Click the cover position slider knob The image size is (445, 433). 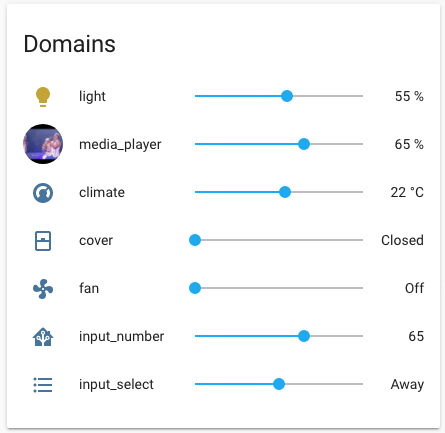click(x=195, y=240)
